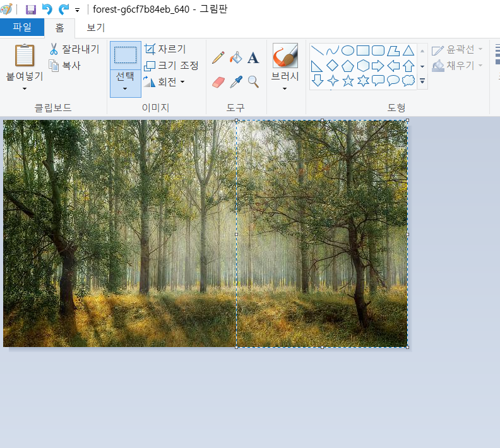Open the 채우기 fill dropdown
This screenshot has width=500, height=448.
coord(457,66)
